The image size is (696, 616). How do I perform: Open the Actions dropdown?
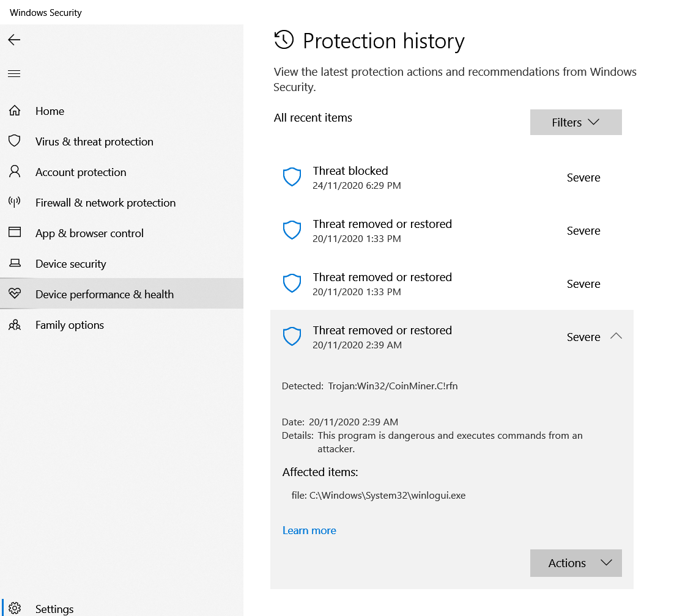pos(576,563)
